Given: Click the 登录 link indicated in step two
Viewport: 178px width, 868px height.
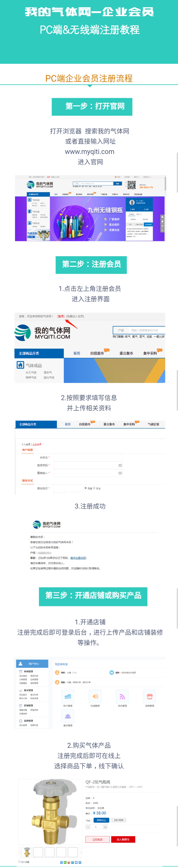Looking at the screenshot, I should coord(61,316).
